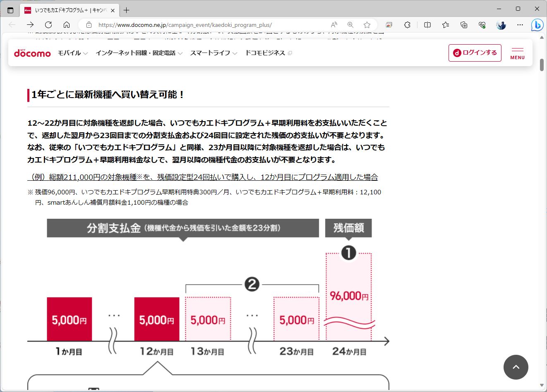The image size is (547, 392).
Task: Open the Collections panel
Action: pos(464,25)
